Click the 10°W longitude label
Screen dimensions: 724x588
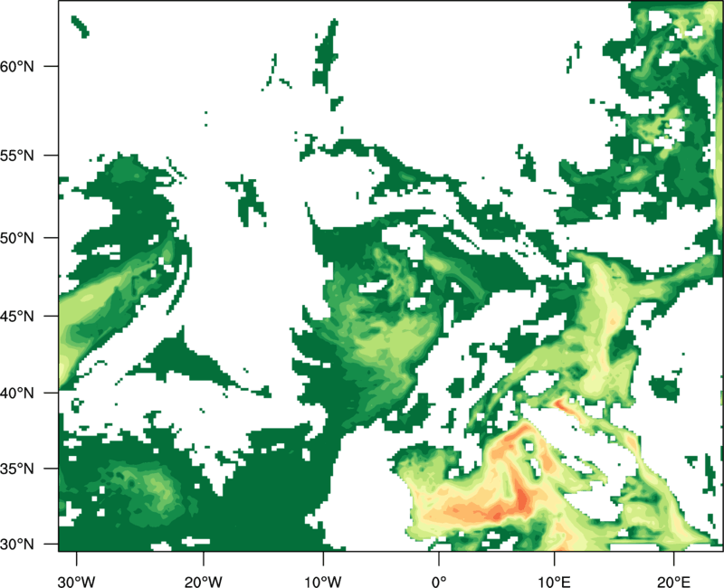(323, 582)
